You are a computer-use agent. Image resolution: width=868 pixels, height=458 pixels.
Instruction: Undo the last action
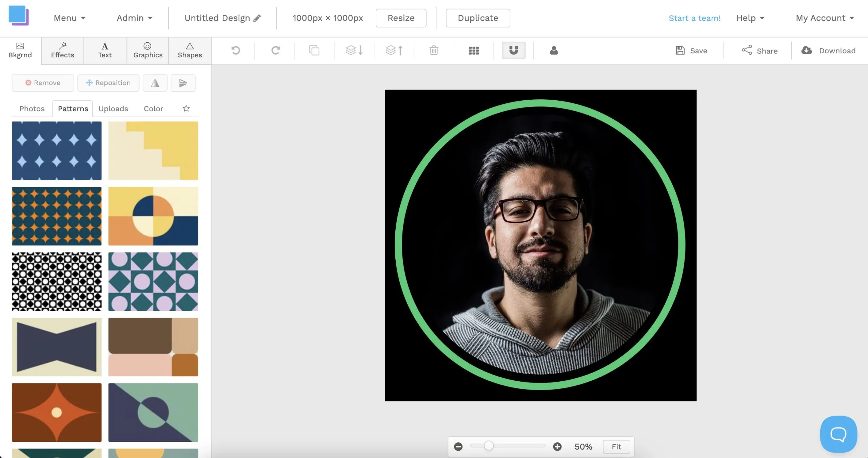tap(236, 51)
